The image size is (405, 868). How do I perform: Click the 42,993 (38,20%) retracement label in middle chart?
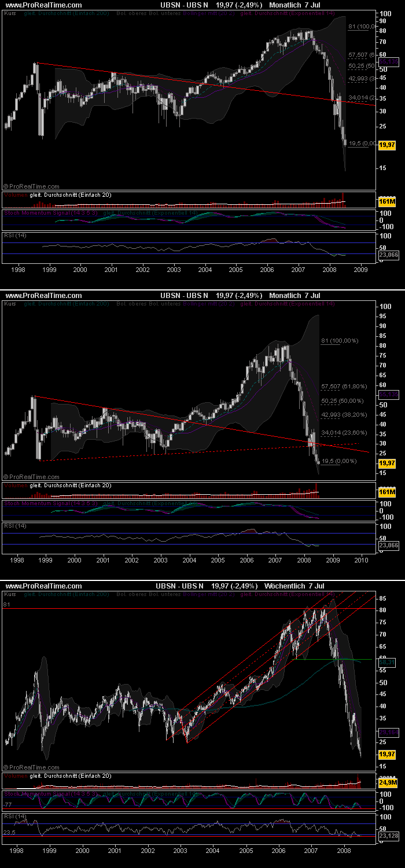[x=342, y=415]
